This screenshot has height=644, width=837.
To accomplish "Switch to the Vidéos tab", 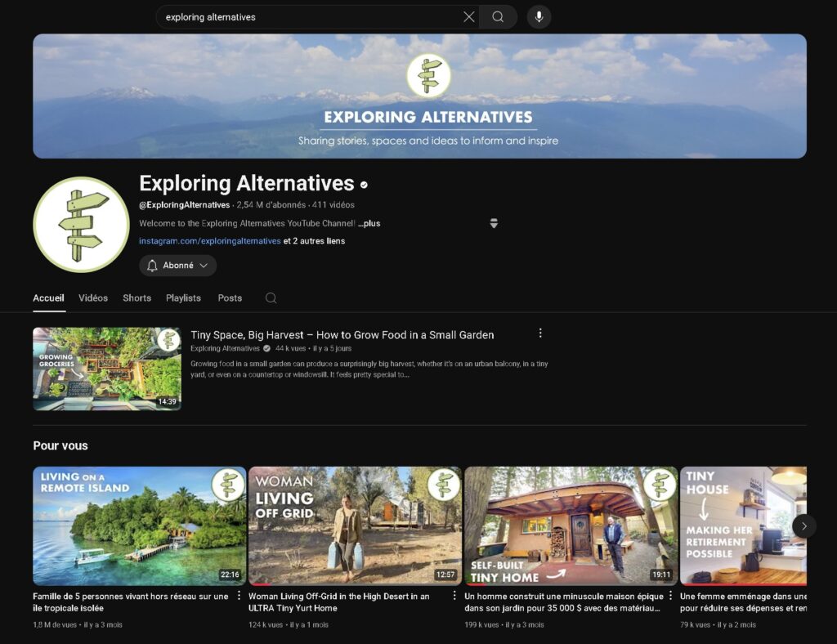I will 93,297.
